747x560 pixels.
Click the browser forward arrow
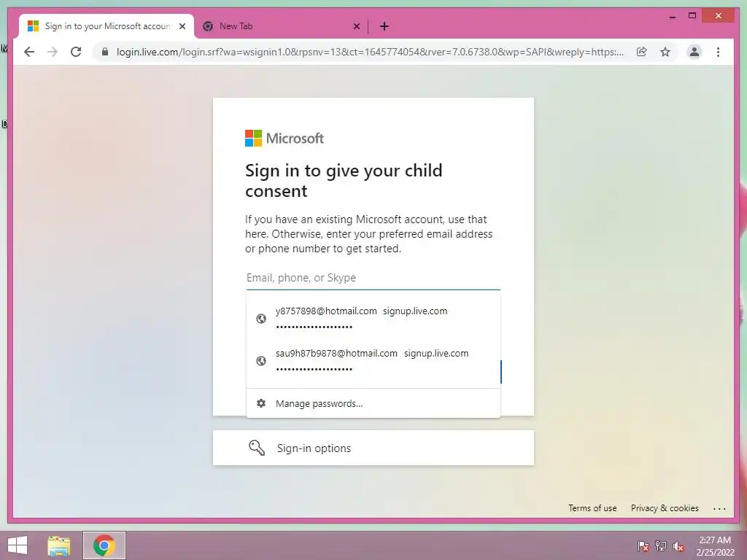53,52
